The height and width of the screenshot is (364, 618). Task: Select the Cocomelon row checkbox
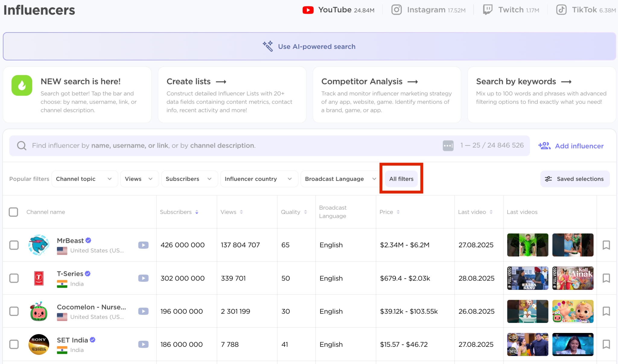point(14,311)
